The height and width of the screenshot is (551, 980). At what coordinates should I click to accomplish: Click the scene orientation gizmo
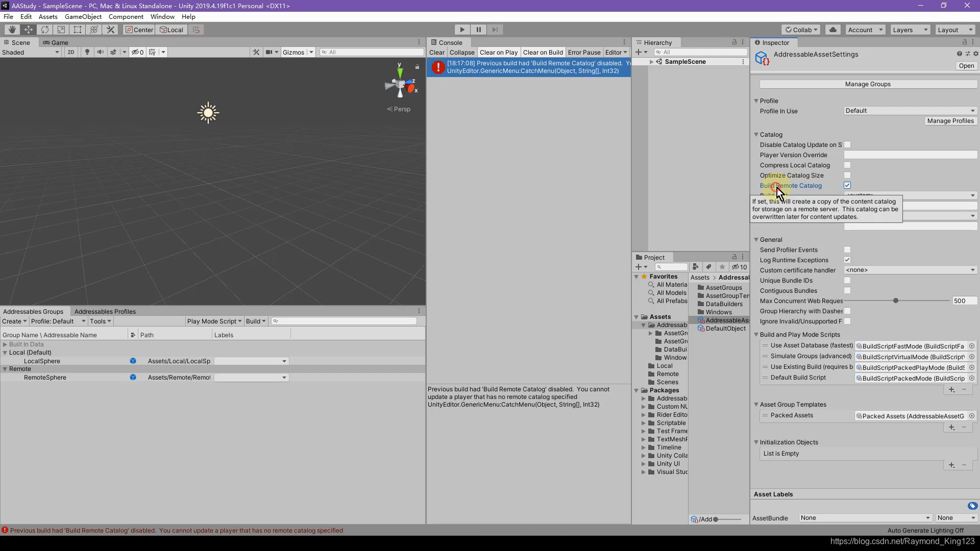coord(401,85)
